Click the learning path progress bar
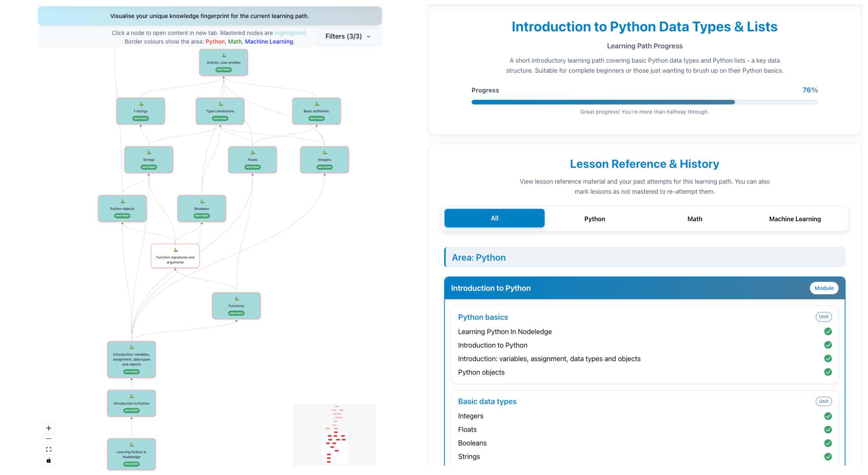868x475 pixels. pos(644,102)
